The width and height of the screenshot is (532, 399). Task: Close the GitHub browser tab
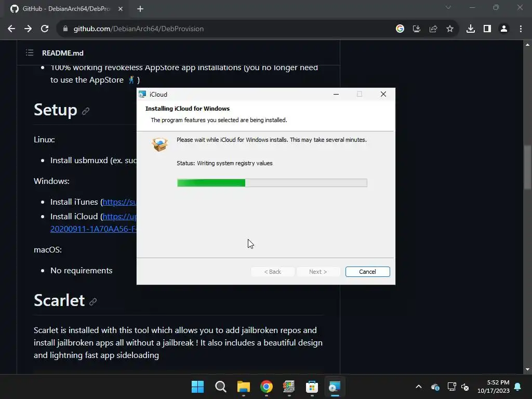pyautogui.click(x=121, y=9)
